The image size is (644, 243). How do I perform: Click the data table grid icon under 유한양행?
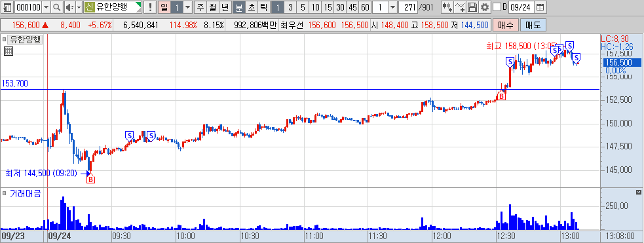(9, 51)
